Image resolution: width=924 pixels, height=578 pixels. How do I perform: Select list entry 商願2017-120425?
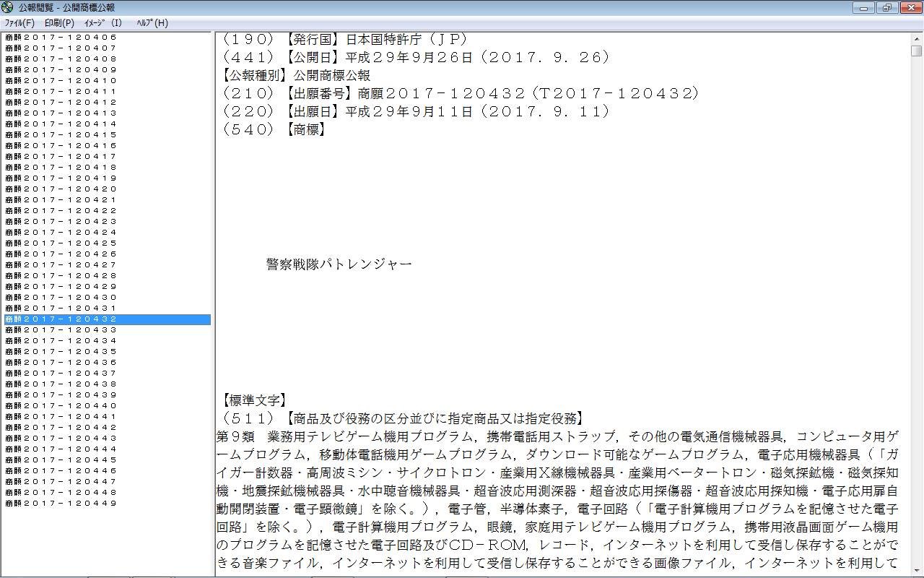click(x=61, y=243)
